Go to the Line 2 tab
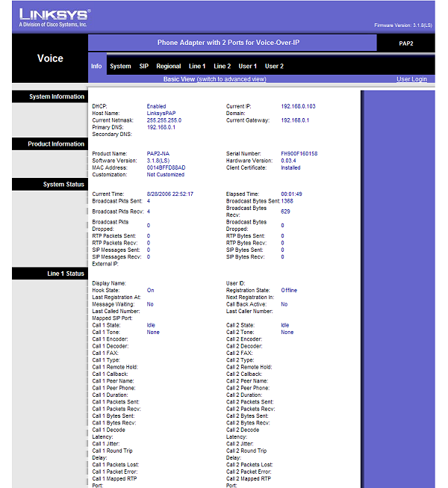The image size is (448, 488). click(x=223, y=67)
